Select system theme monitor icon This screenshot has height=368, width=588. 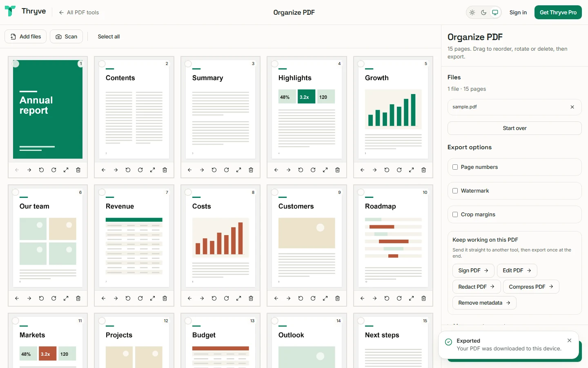coord(495,13)
